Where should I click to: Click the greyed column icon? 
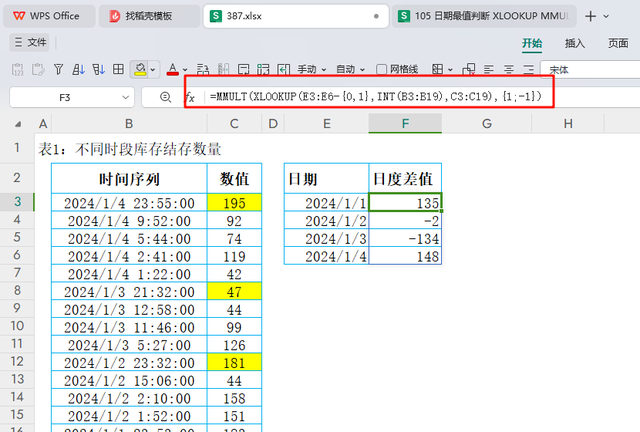[x=223, y=70]
